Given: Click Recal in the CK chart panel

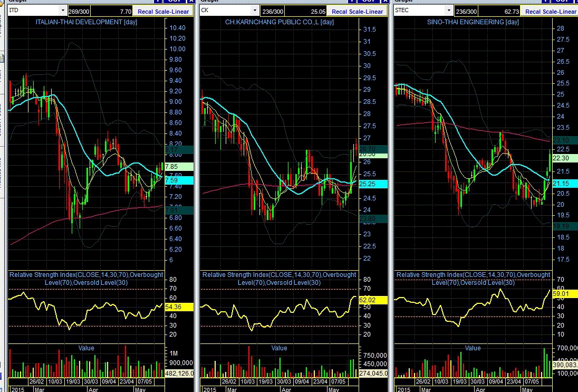Looking at the screenshot, I should pyautogui.click(x=339, y=12).
